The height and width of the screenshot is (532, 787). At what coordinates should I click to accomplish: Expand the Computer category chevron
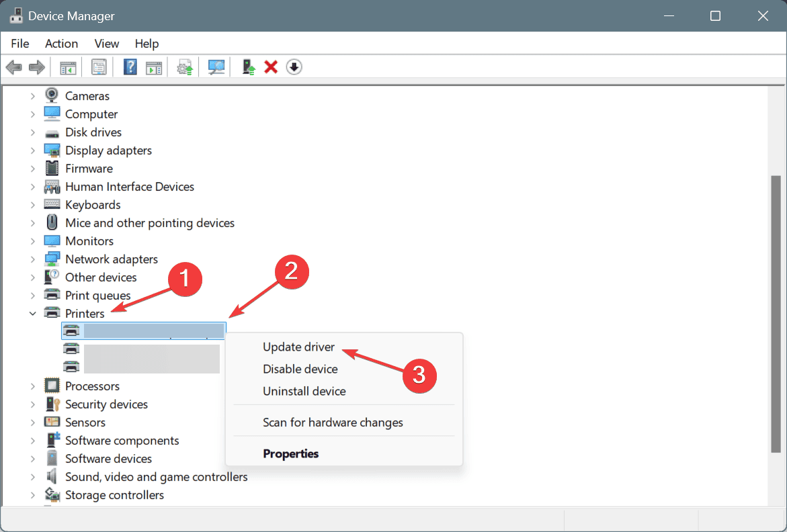[x=33, y=114]
